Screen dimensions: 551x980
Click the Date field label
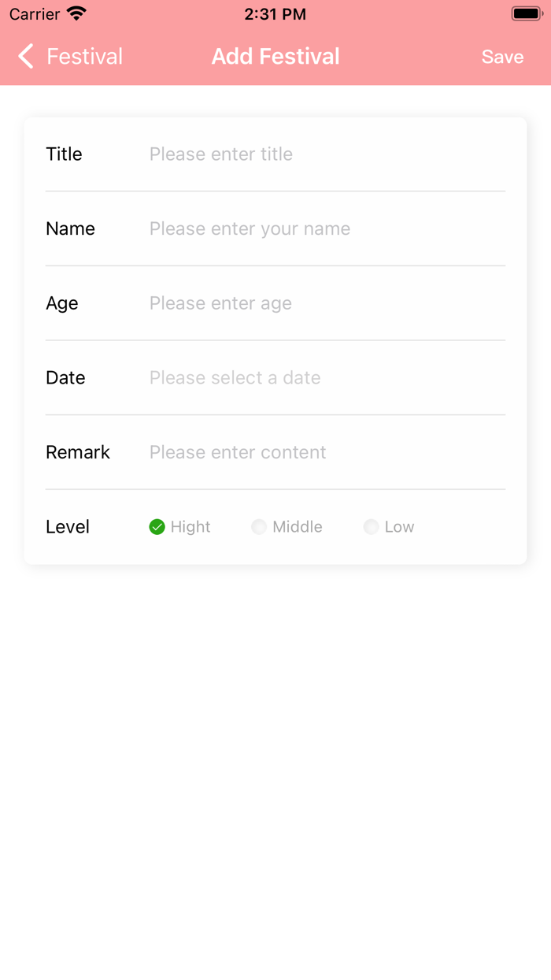65,377
